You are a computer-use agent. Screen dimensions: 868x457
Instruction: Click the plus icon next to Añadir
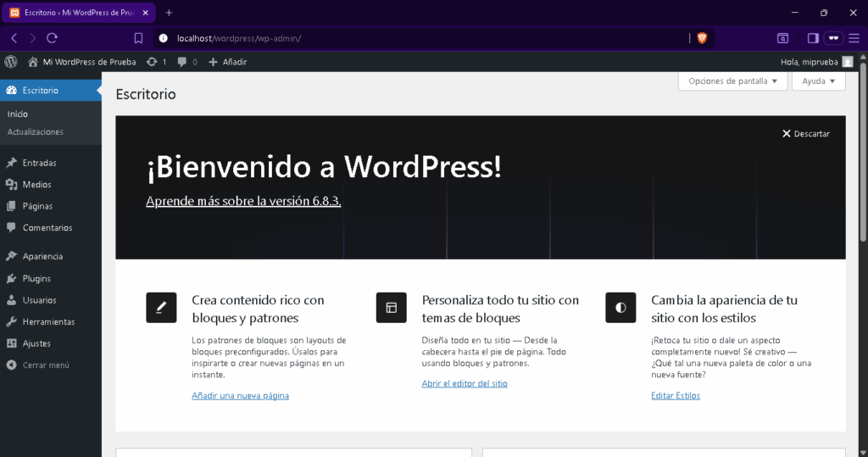pos(213,62)
